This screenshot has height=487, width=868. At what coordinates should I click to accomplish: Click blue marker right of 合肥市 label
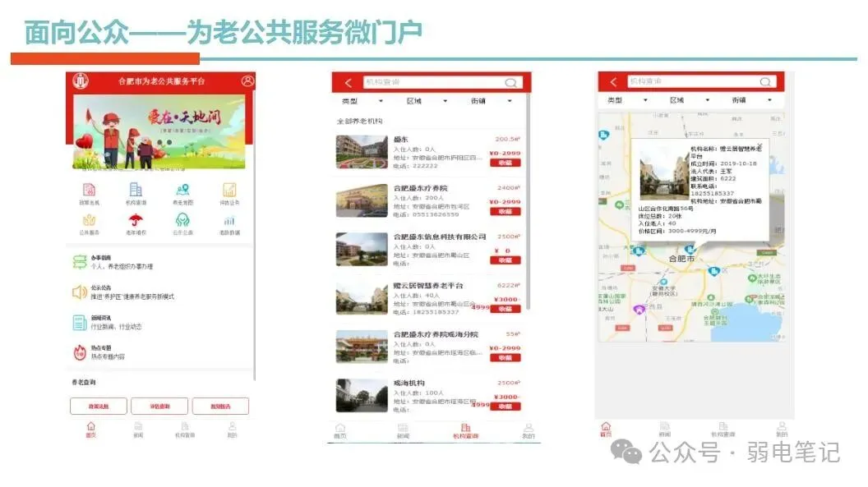click(714, 271)
